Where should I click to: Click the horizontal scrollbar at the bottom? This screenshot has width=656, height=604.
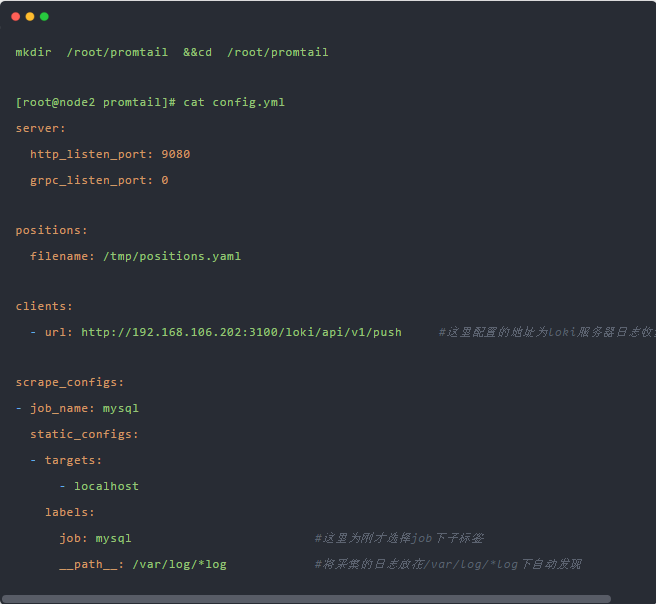coord(307,598)
